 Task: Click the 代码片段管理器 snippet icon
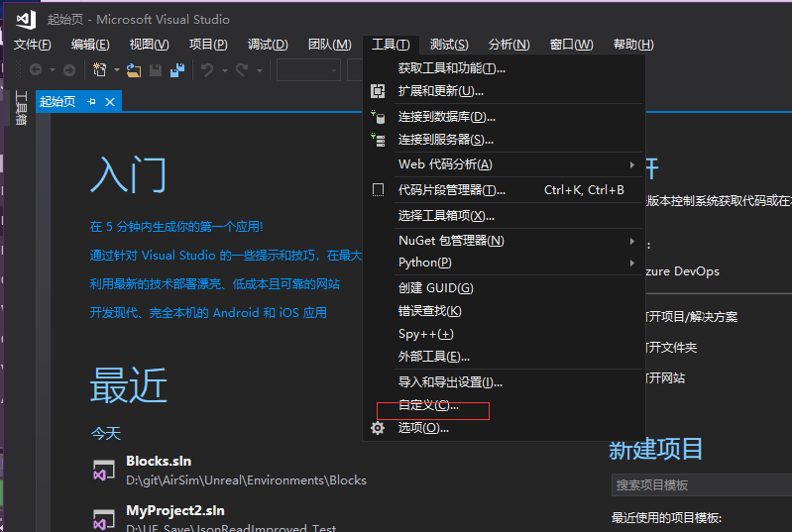[x=378, y=190]
